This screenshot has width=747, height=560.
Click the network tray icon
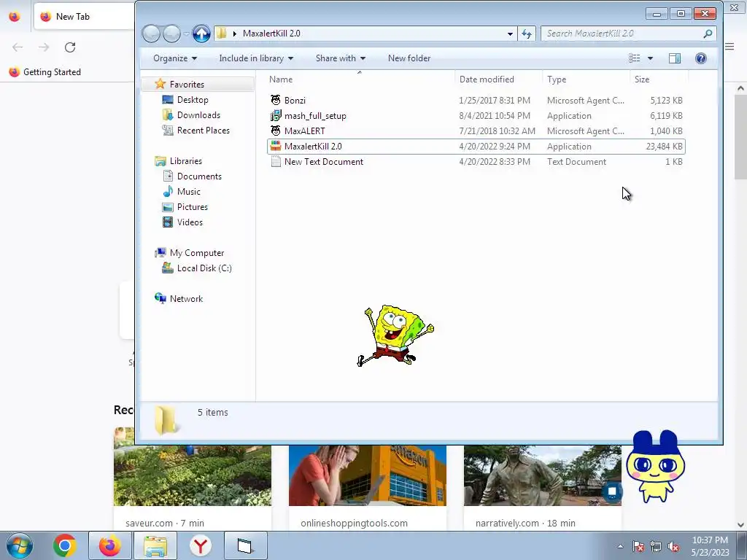(656, 547)
